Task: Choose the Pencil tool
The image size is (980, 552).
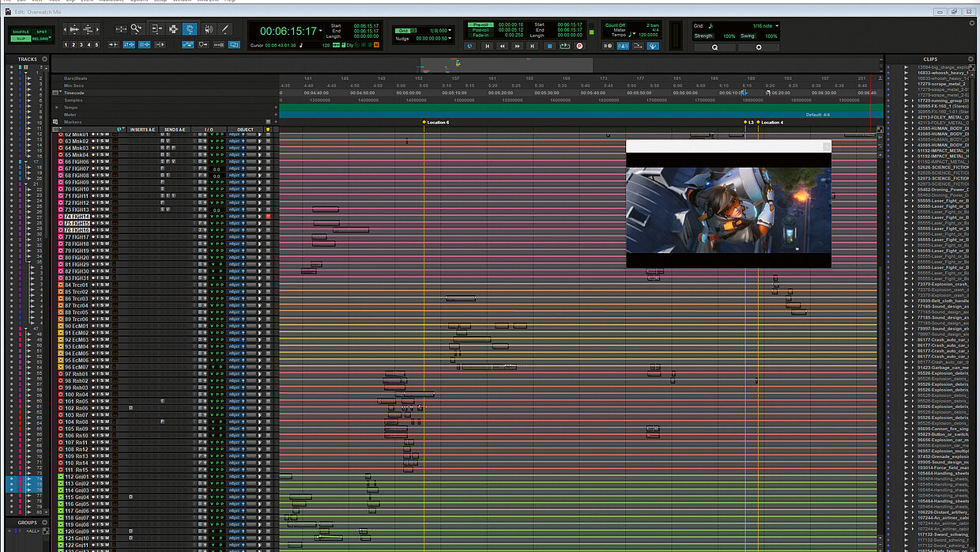Action: click(x=225, y=28)
